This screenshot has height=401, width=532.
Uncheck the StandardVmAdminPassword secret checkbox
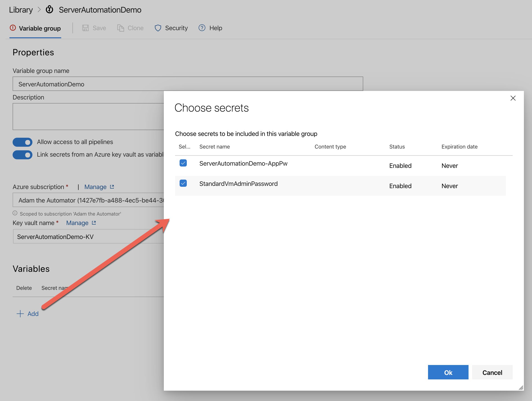183,183
